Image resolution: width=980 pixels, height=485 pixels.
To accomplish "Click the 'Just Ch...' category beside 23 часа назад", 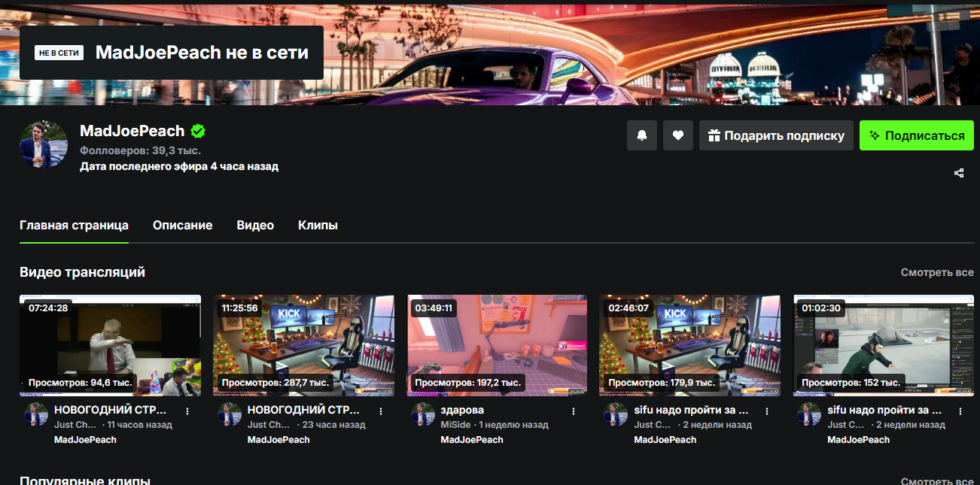I will 269,425.
